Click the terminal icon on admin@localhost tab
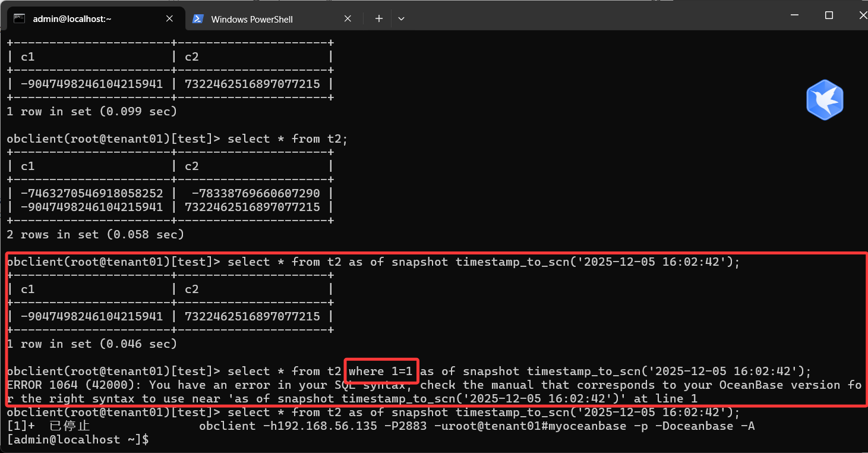 point(20,18)
